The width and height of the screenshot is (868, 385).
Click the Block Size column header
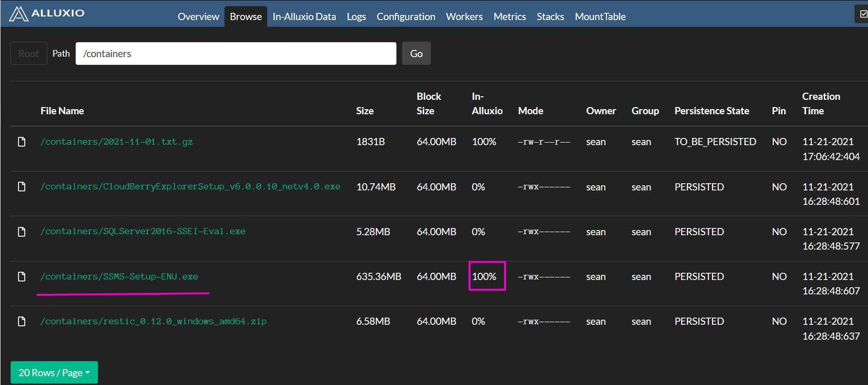(x=429, y=103)
